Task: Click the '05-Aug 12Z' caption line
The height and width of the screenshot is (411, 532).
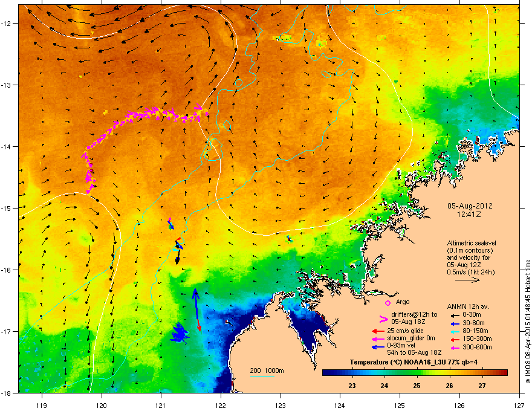Action: pos(461,265)
